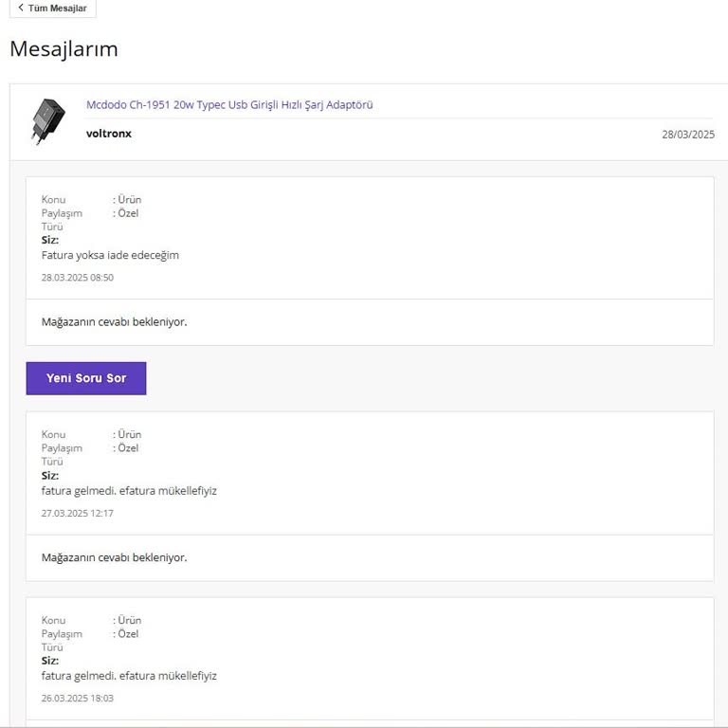Click the timestamp 28.03.2025 08:50
728x728 pixels.
[x=78, y=278]
